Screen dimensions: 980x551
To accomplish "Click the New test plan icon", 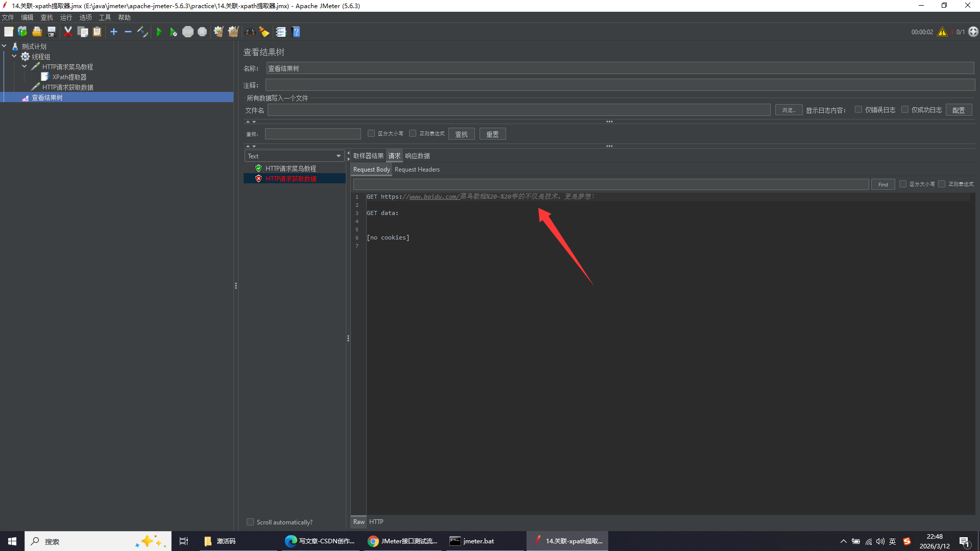I will (x=9, y=32).
